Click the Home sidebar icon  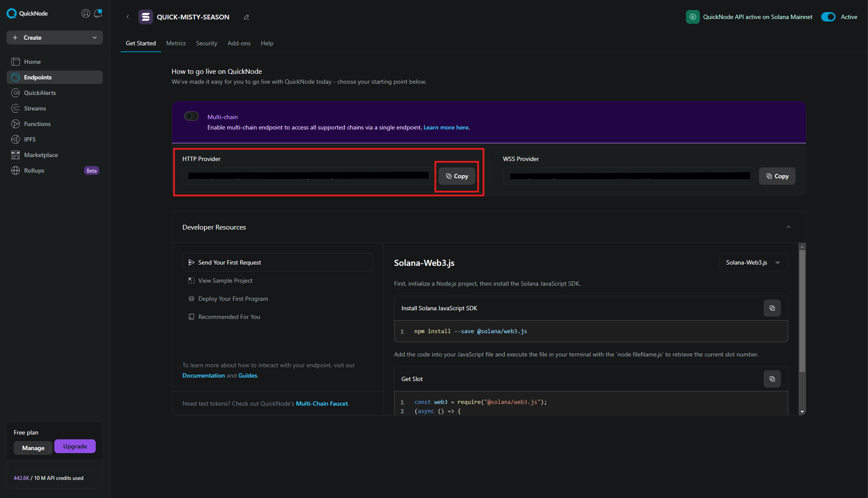coord(16,62)
